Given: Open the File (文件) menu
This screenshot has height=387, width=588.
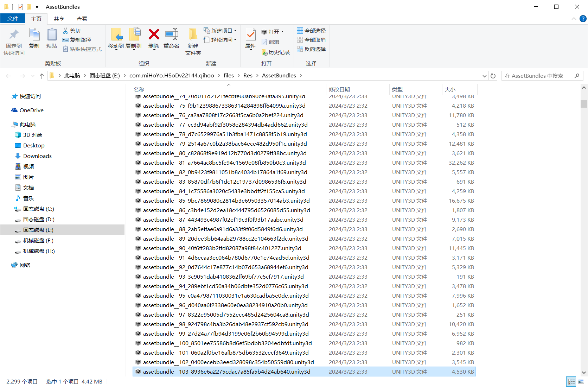Looking at the screenshot, I should (x=13, y=19).
